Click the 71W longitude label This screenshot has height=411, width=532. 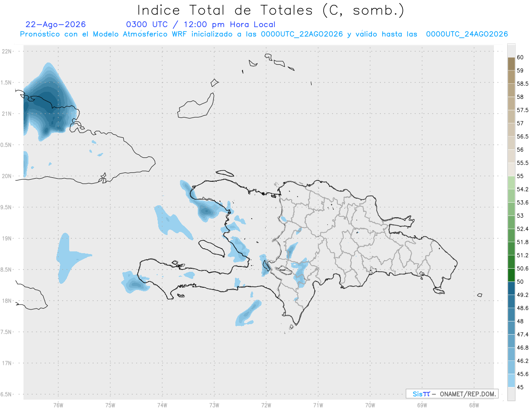[x=318, y=405]
